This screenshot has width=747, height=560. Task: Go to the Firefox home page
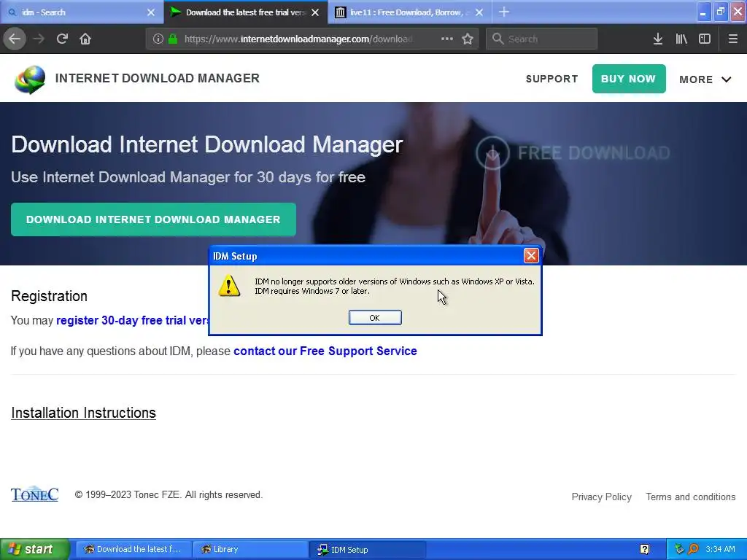pyautogui.click(x=85, y=39)
